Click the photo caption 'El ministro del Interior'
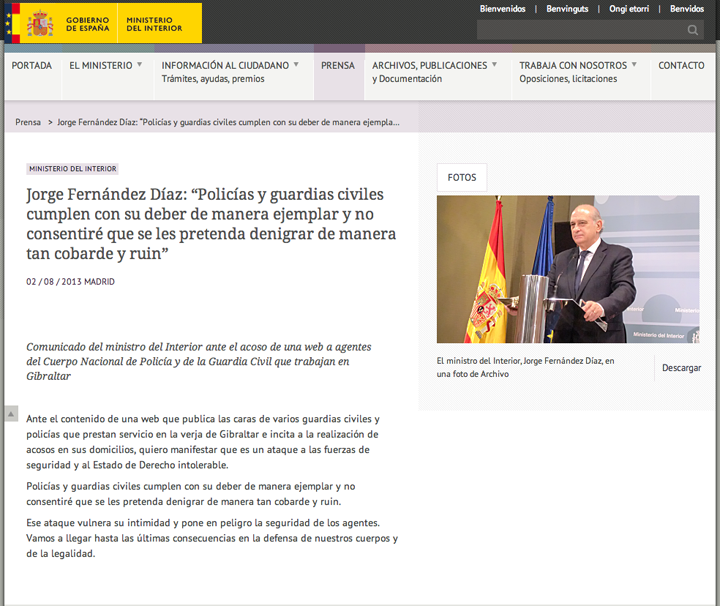 (525, 367)
